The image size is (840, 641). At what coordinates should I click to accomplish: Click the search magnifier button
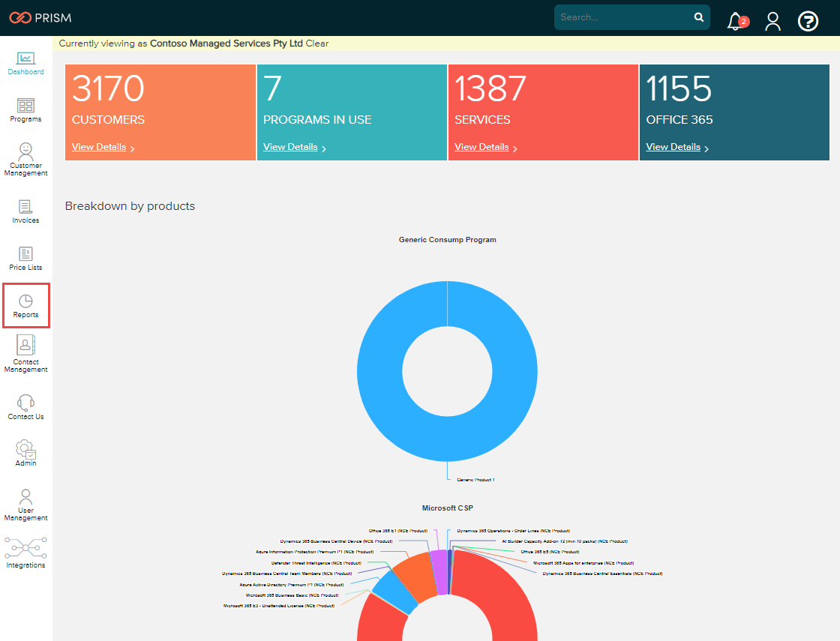699,17
